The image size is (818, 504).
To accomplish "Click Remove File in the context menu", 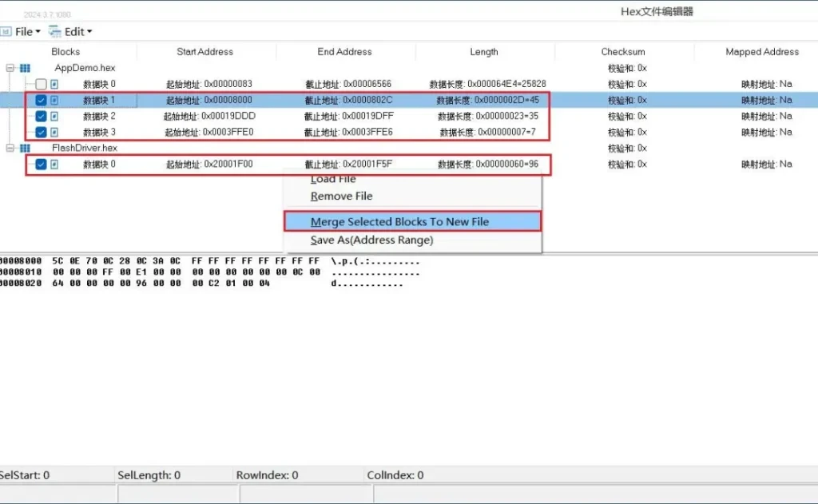I will (x=341, y=196).
